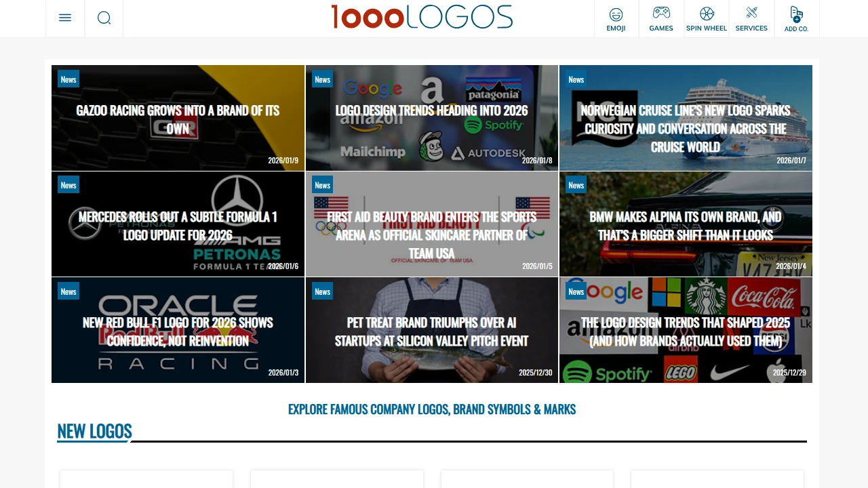Click the search magnifier icon
The height and width of the screenshot is (488, 868).
104,18
